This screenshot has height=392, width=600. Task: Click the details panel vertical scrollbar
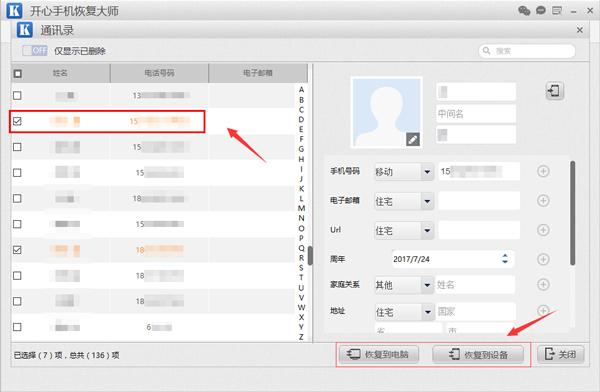572,213
